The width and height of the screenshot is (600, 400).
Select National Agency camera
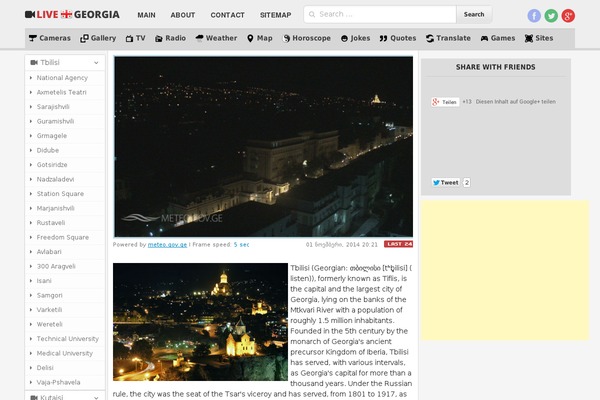coord(62,78)
